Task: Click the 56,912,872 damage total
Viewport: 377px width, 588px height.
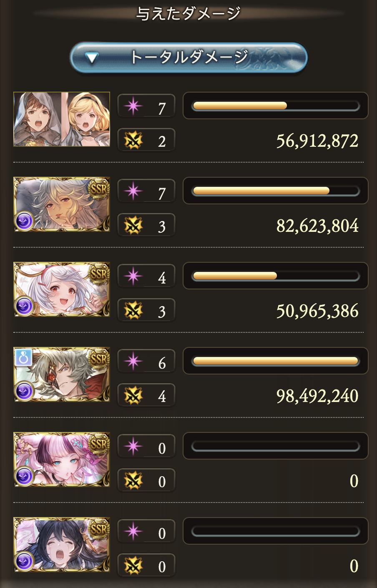Action: click(x=317, y=141)
